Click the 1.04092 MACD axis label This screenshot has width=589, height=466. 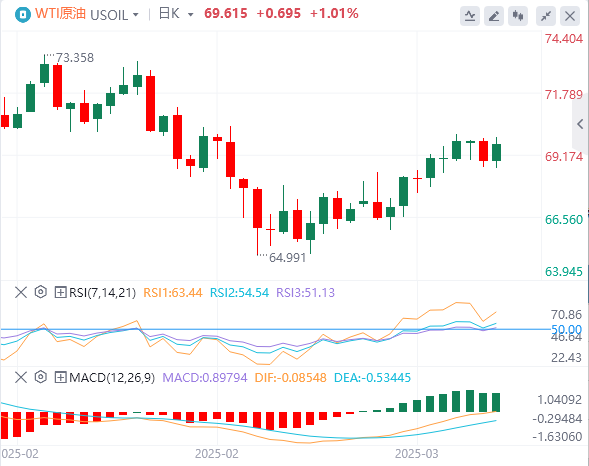pyautogui.click(x=560, y=400)
